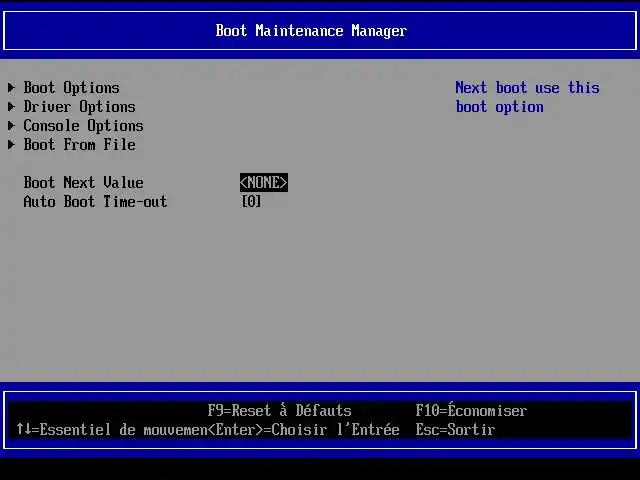The image size is (640, 480).
Task: Edit the Auto Boot Time-out [0] field
Action: [x=251, y=201]
